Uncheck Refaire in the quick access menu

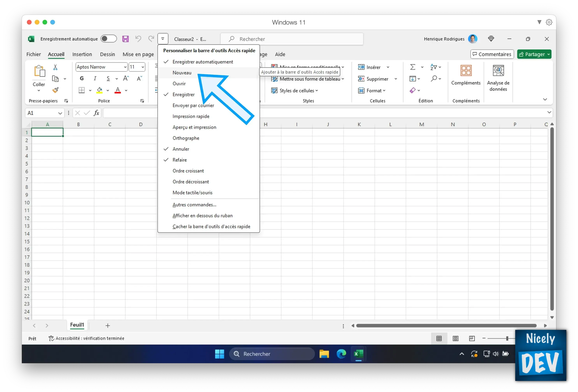[x=208, y=160]
